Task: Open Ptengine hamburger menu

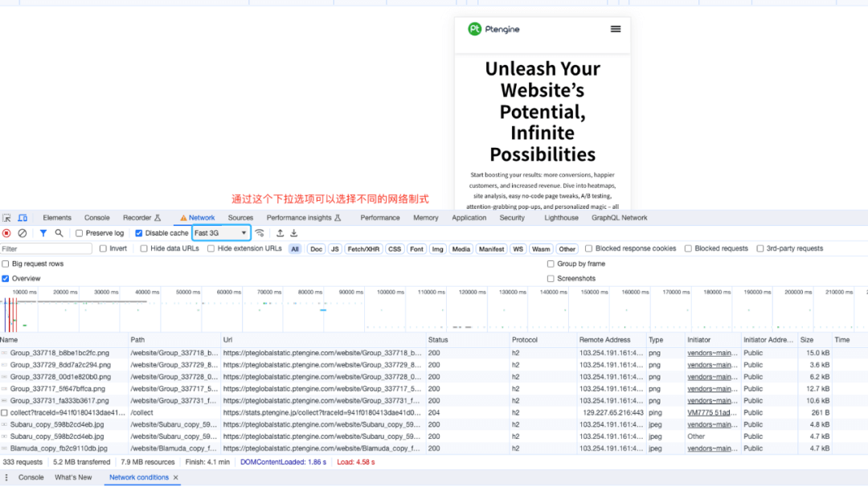Action: pyautogui.click(x=616, y=29)
